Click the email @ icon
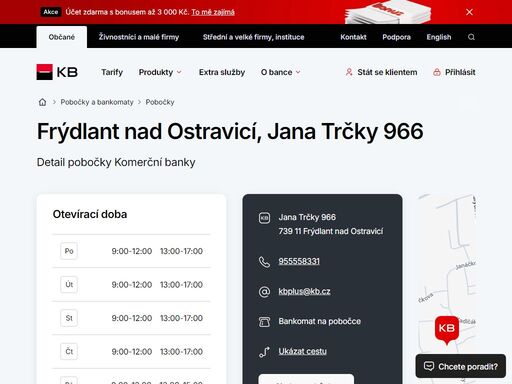Viewport: 512px width, 384px height. point(264,292)
